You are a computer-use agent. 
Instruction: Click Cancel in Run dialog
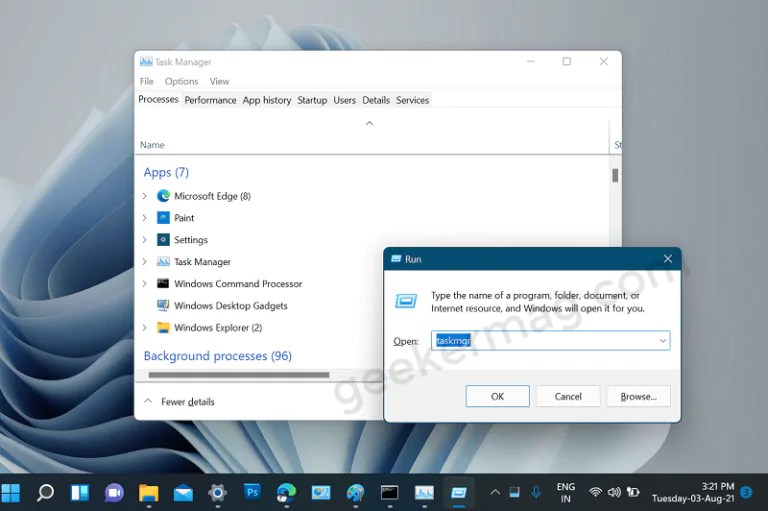pos(568,396)
